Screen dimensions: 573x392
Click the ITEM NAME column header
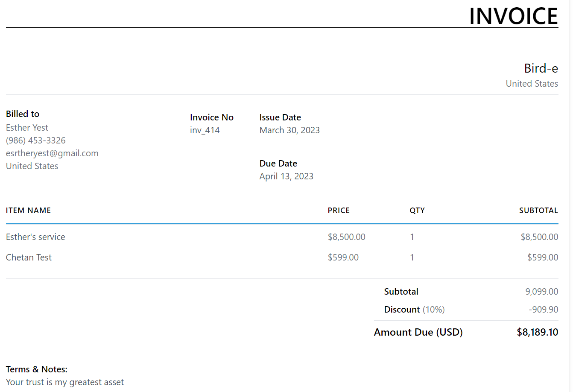28,211
